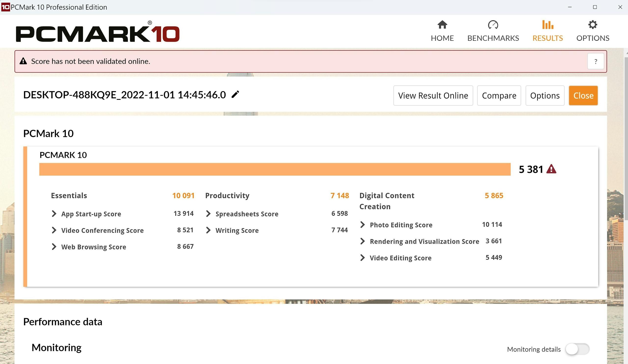Expand Rendering and Visualization Score
The width and height of the screenshot is (628, 364).
pyautogui.click(x=362, y=241)
